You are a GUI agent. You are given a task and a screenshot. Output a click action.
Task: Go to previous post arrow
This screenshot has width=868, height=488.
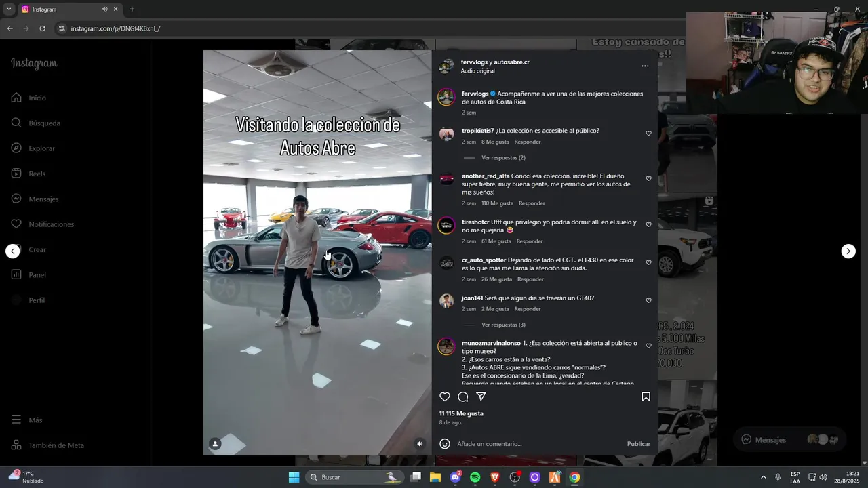[x=13, y=251]
